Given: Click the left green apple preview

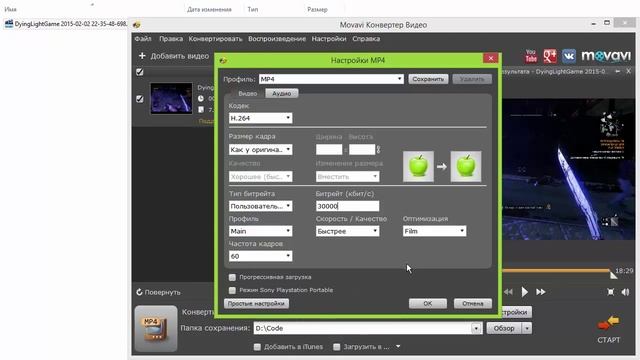Looking at the screenshot, I should 418,166.
